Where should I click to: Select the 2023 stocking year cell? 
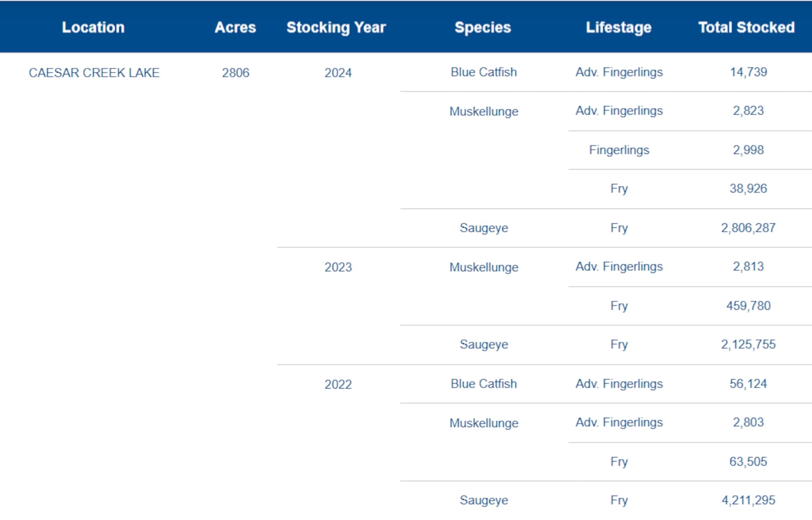coord(338,267)
